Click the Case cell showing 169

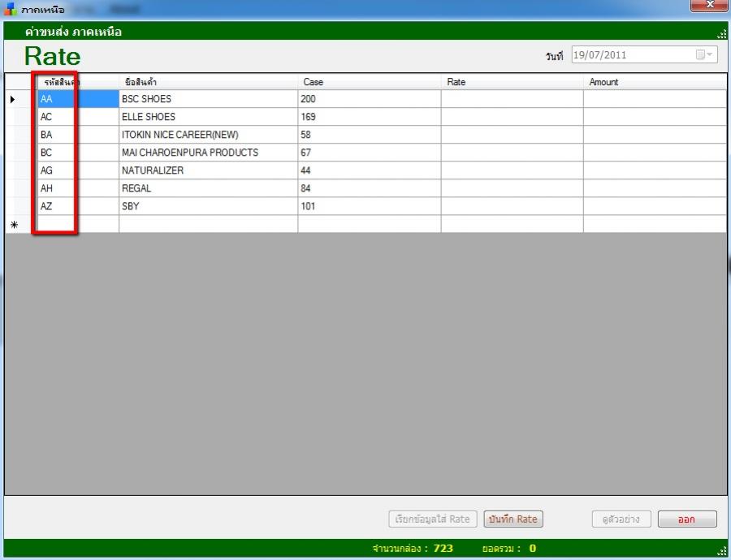click(370, 117)
